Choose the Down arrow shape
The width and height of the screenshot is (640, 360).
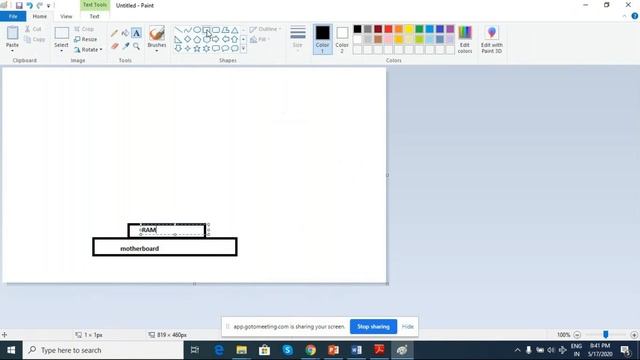[178, 49]
